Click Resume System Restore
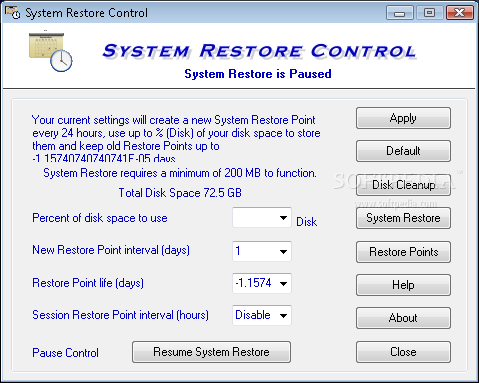The height and width of the screenshot is (383, 479). (211, 352)
